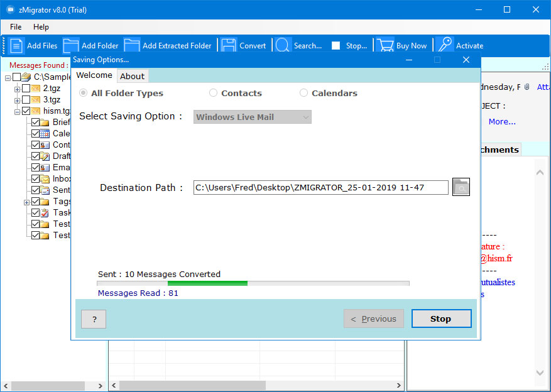
Task: Click the Add Folder toolbar icon
Action: click(x=71, y=46)
